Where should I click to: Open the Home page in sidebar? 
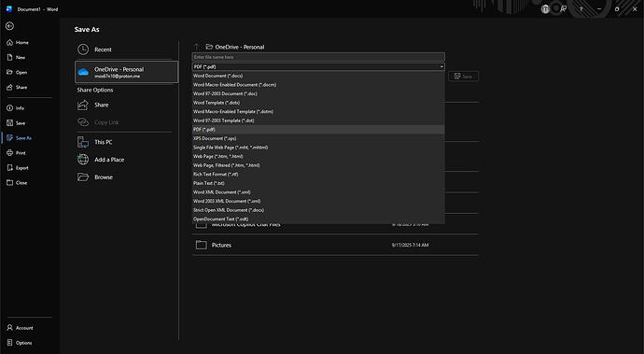[x=18, y=42]
